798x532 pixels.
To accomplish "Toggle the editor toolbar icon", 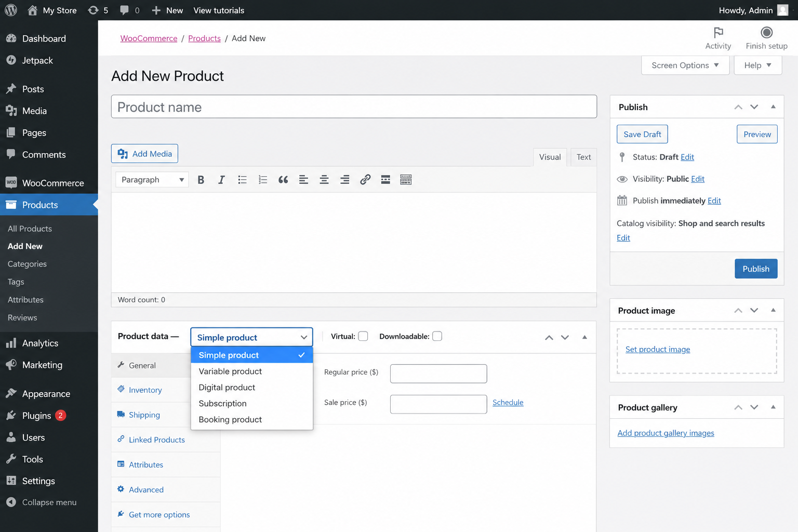I will tap(406, 180).
